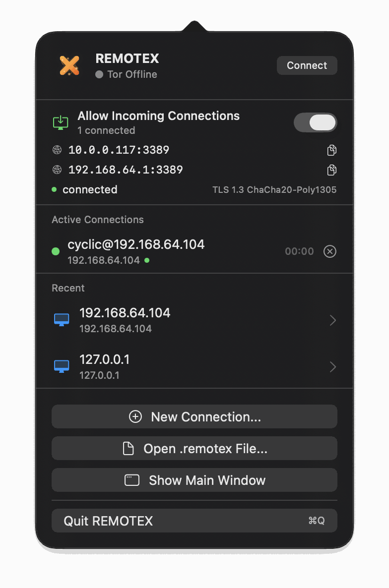Expand the chevron for recent 192.168.64.104
This screenshot has width=389, height=588.
(x=333, y=320)
